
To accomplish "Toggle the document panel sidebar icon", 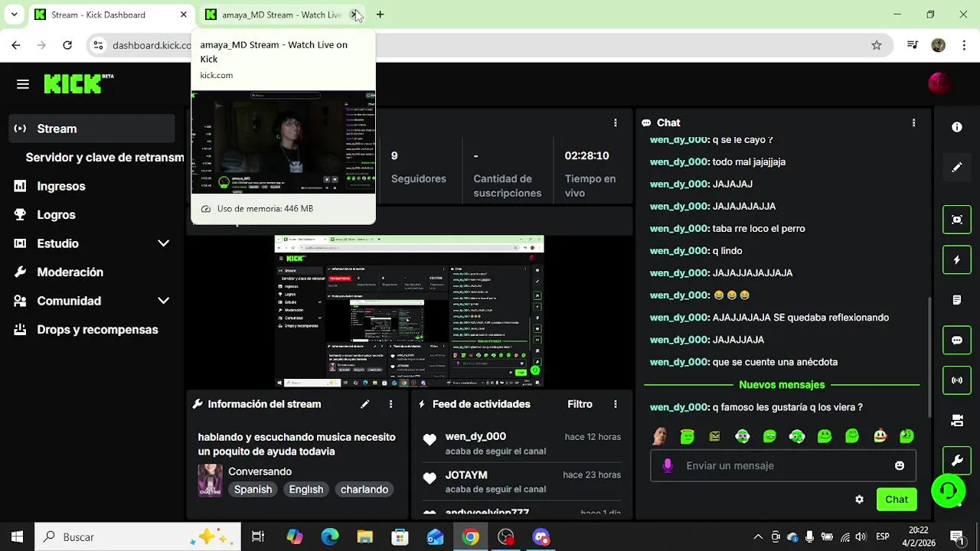I will click(x=957, y=300).
